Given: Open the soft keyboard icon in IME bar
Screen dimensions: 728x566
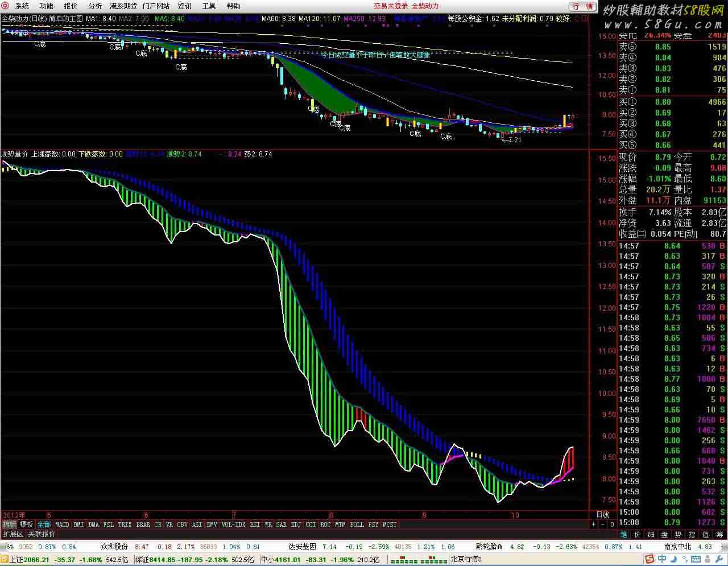Looking at the screenshot, I should [x=694, y=560].
